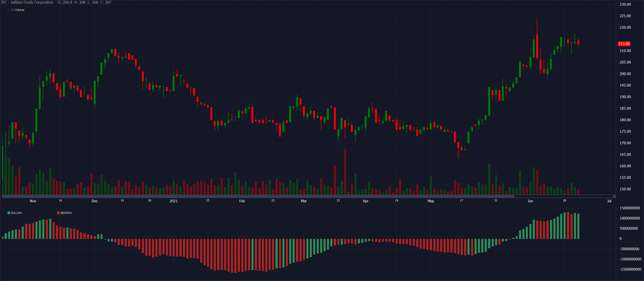The height and width of the screenshot is (281, 644).
Task: Click the Jul label on time axis
Action: pyautogui.click(x=609, y=201)
